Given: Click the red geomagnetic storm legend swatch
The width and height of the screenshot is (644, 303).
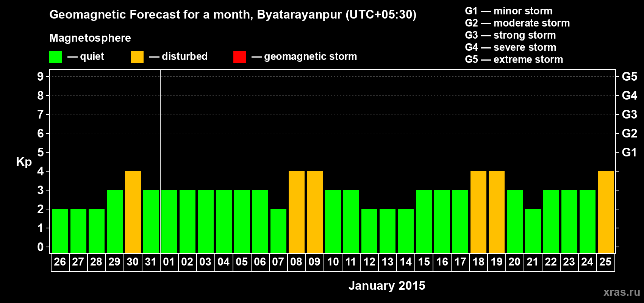Looking at the screenshot, I should click(x=239, y=57).
